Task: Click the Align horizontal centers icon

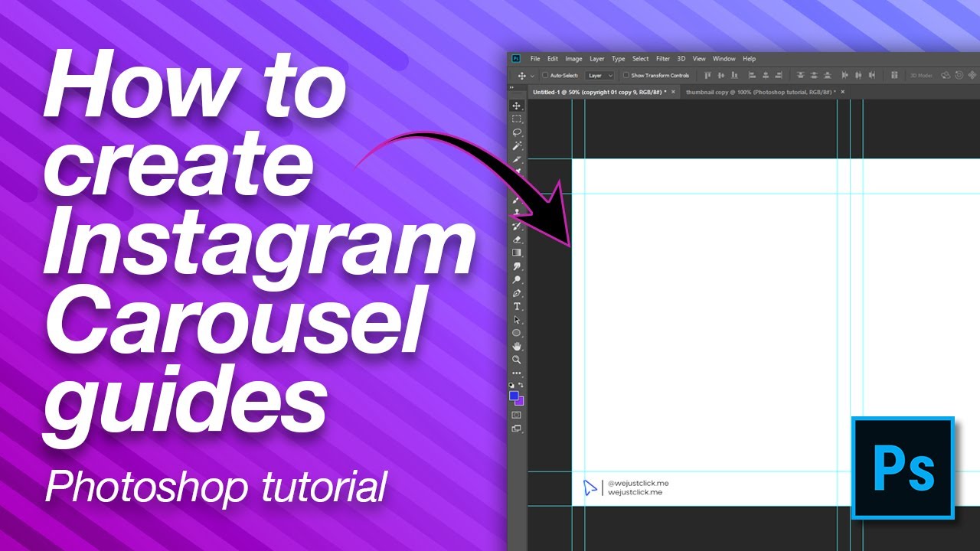Action: [x=766, y=75]
